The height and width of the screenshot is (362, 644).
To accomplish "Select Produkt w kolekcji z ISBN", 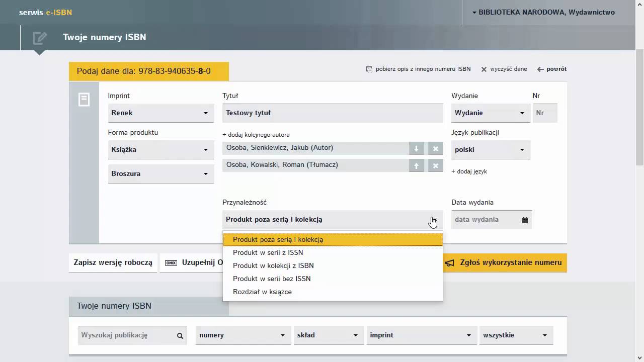I will pos(333,266).
